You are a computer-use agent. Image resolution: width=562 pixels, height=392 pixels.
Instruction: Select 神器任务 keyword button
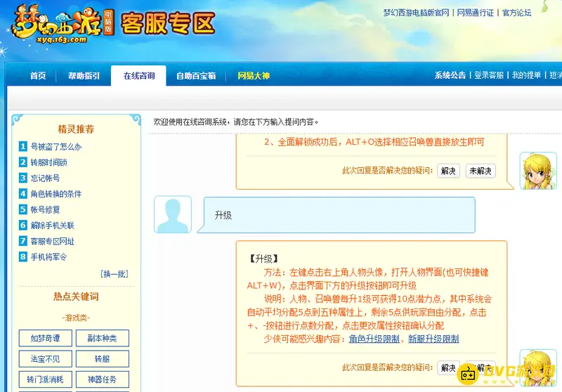pos(102,379)
